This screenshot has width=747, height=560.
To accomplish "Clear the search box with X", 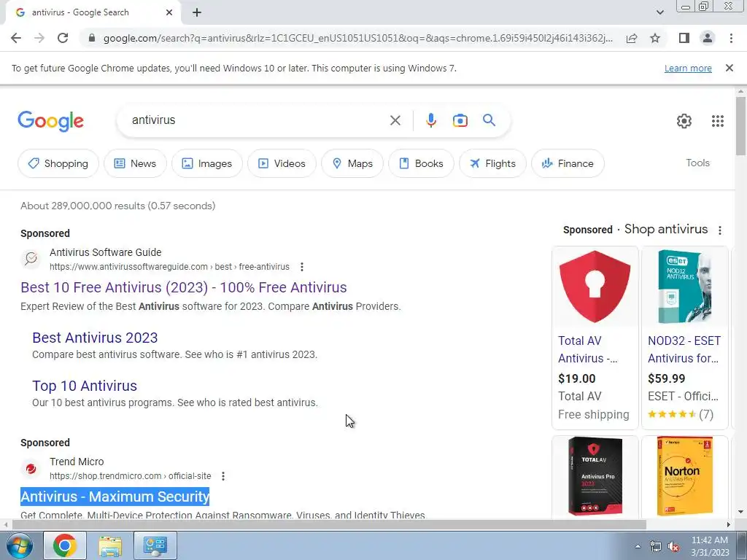I will (395, 120).
